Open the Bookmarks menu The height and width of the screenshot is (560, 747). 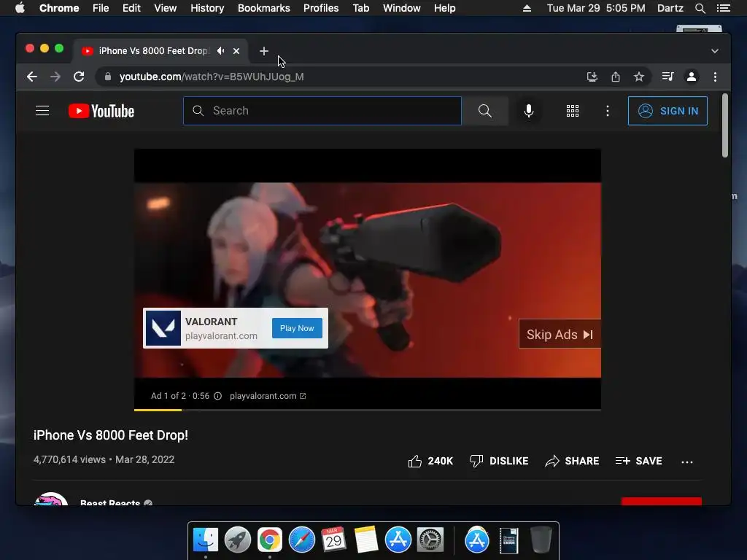pos(264,8)
